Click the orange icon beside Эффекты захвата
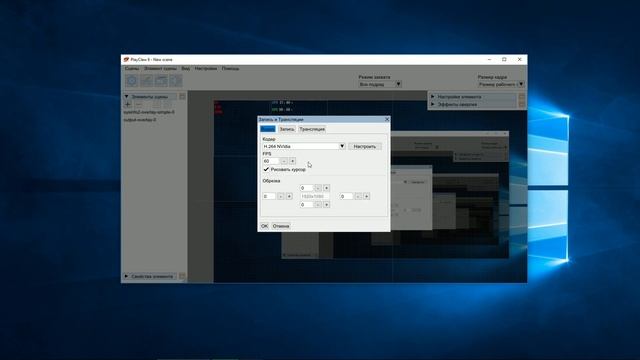 [x=522, y=104]
